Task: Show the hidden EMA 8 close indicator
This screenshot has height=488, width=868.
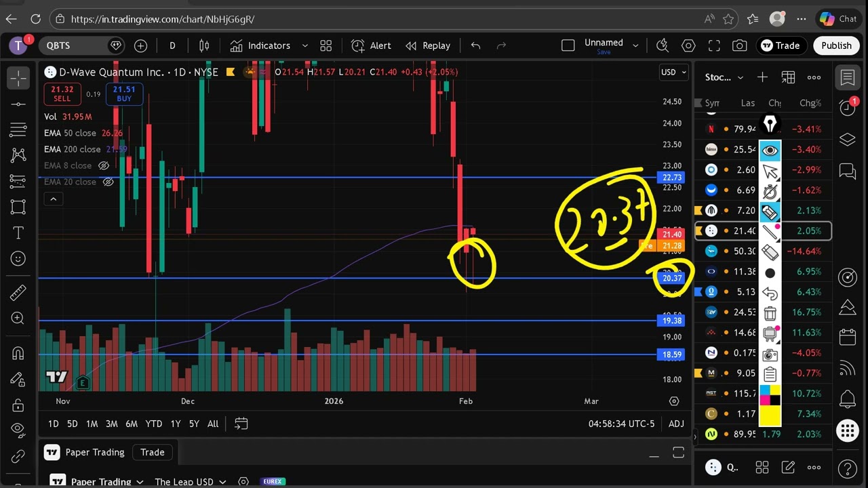Action: tap(104, 165)
